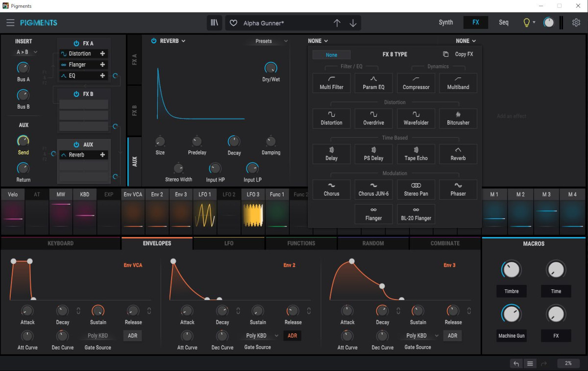
Task: Toggle FX B bus power on/off
Action: click(76, 94)
